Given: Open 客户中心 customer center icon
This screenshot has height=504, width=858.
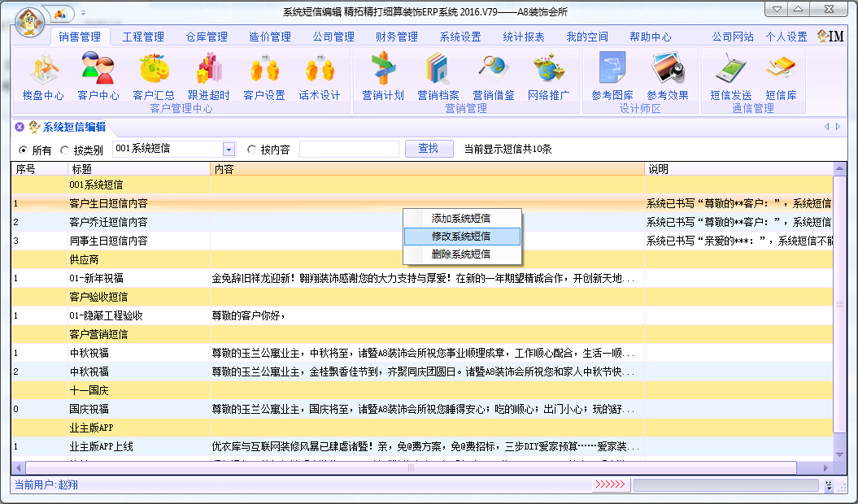Looking at the screenshot, I should [98, 76].
